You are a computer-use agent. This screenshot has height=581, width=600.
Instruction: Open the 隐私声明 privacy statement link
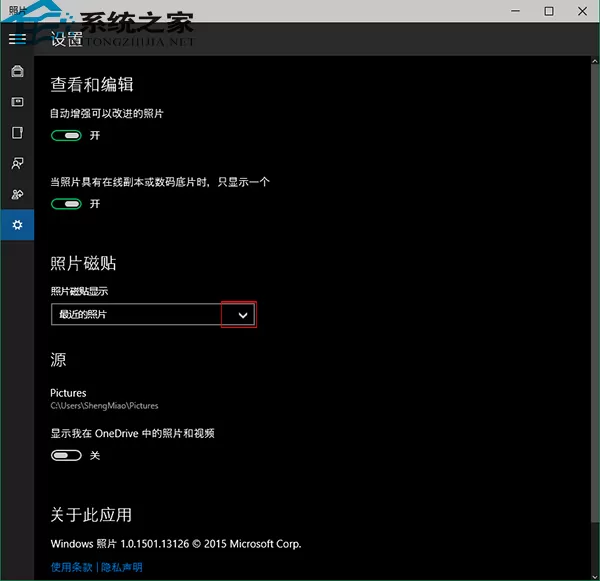coord(122,567)
